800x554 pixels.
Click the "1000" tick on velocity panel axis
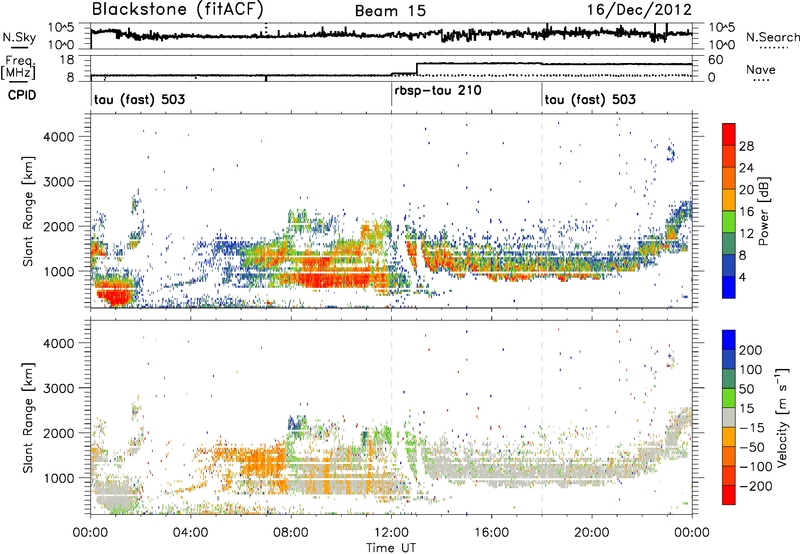(x=59, y=478)
